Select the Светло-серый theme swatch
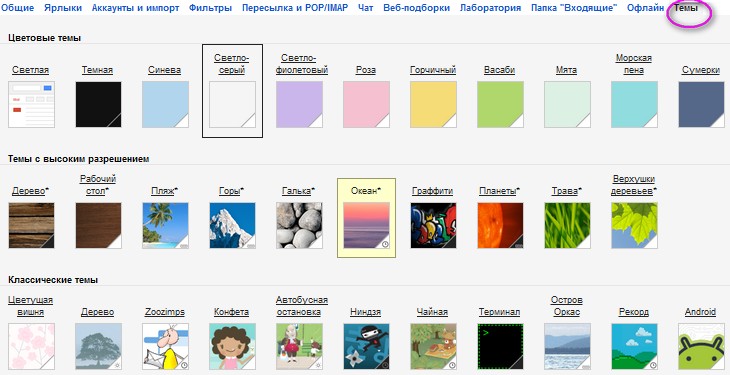Viewport: 730px width, 375px height. [x=232, y=104]
